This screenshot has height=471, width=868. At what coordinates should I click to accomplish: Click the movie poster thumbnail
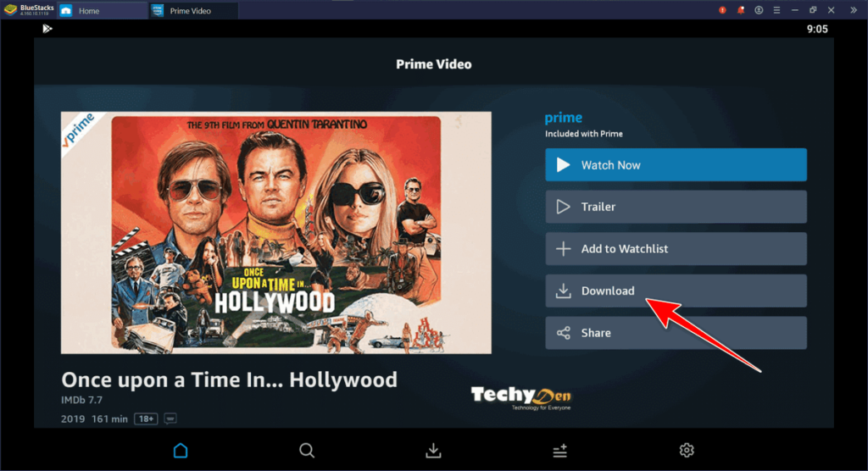coord(275,232)
